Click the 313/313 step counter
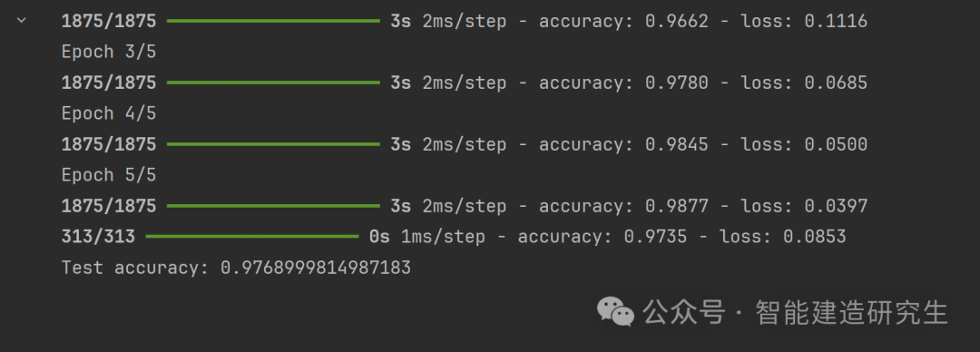The height and width of the screenshot is (352, 980). (98, 237)
